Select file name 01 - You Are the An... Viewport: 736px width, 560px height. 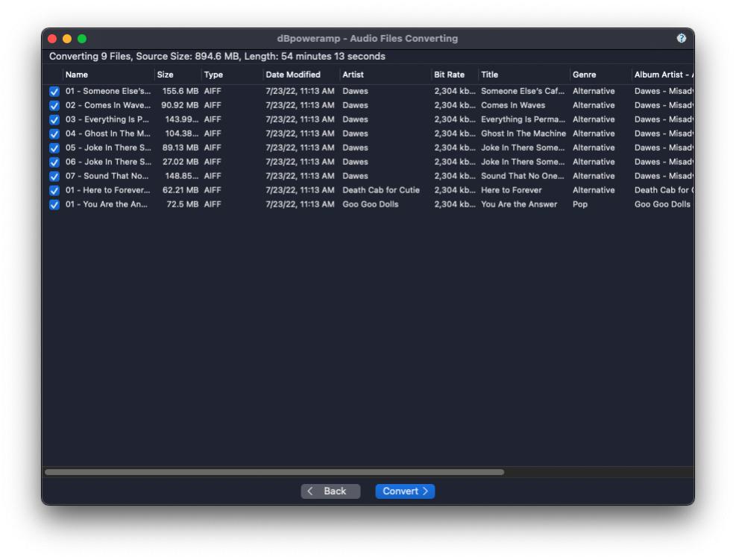click(x=107, y=204)
